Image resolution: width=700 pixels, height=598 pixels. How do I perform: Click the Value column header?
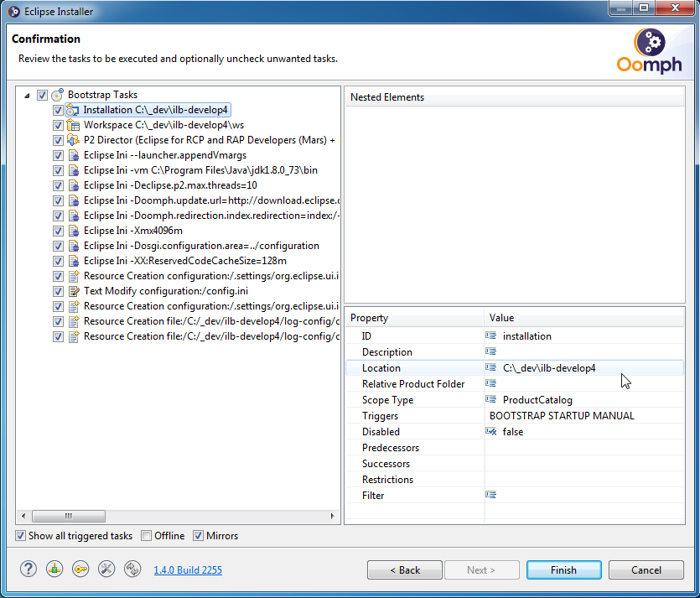(x=584, y=318)
